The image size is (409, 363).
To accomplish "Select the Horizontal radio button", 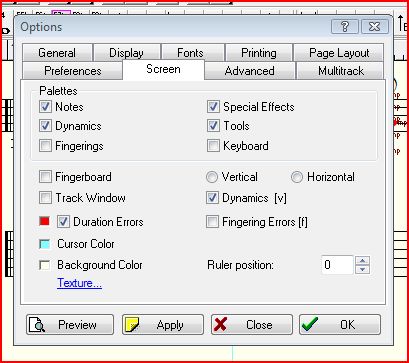I will (x=297, y=177).
